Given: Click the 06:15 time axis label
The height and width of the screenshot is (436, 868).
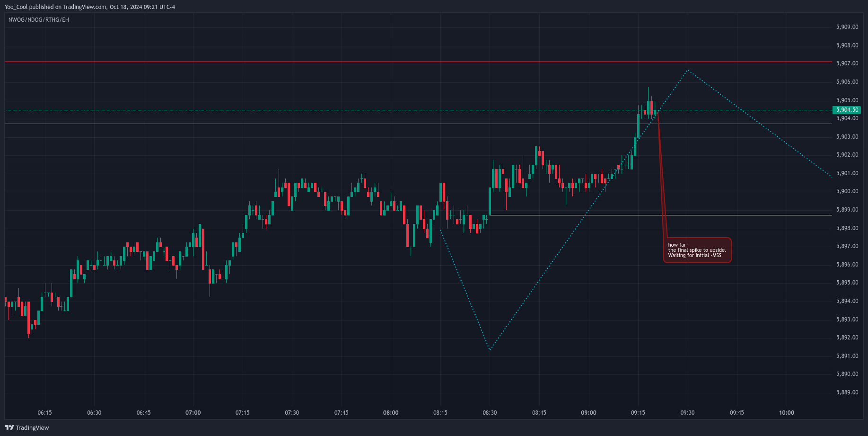Looking at the screenshot, I should pyautogui.click(x=45, y=413).
